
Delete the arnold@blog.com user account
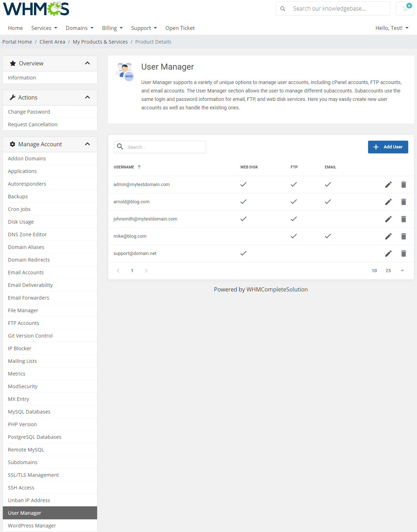pos(404,202)
